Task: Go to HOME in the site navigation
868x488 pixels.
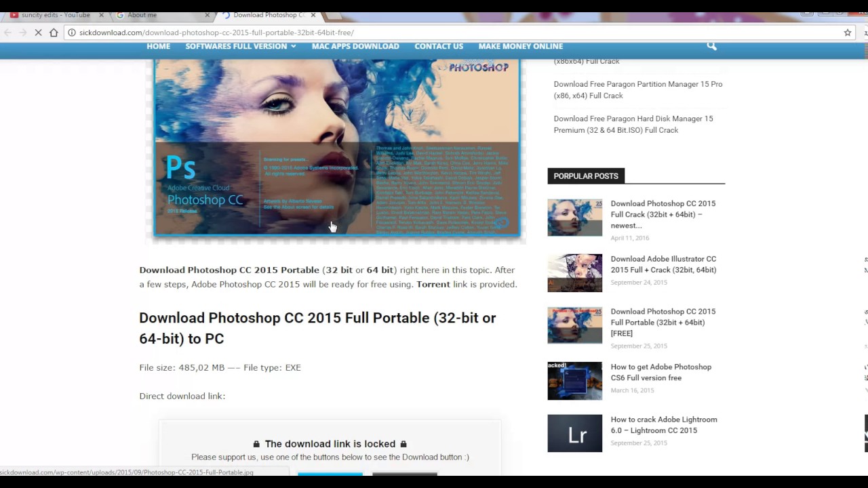Action: click(x=159, y=46)
